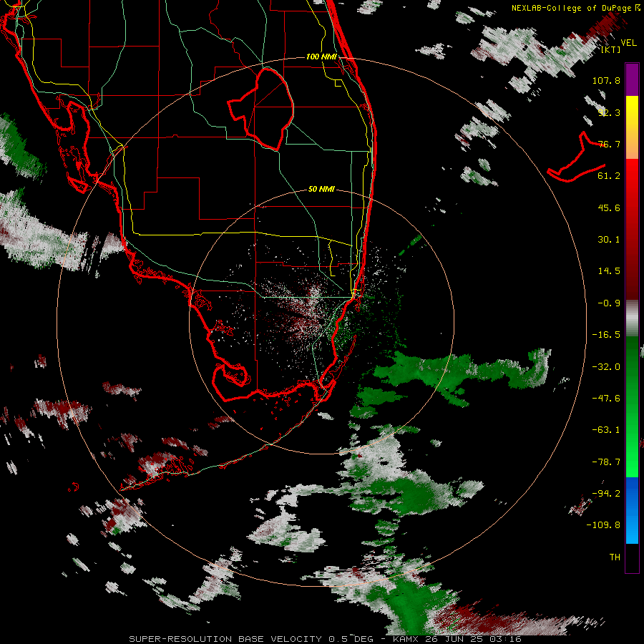
Task: Click the -0.9 velocity scale value
Action: [x=609, y=303]
